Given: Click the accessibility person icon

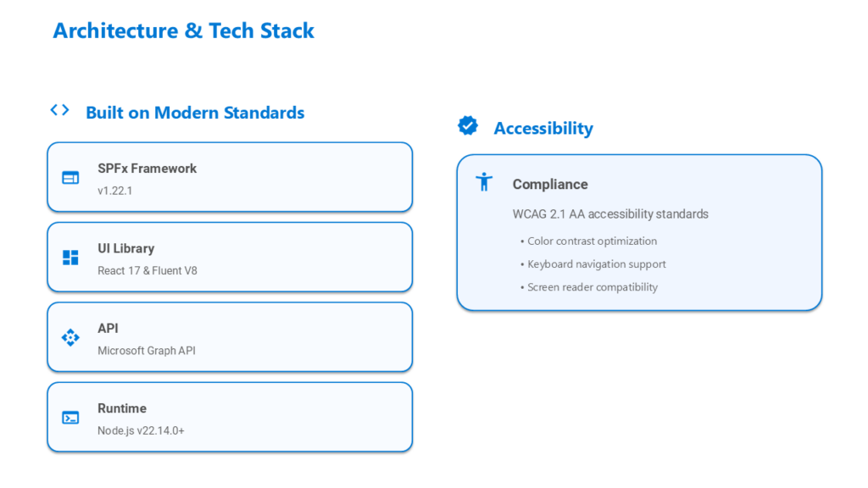Looking at the screenshot, I should pyautogui.click(x=484, y=182).
